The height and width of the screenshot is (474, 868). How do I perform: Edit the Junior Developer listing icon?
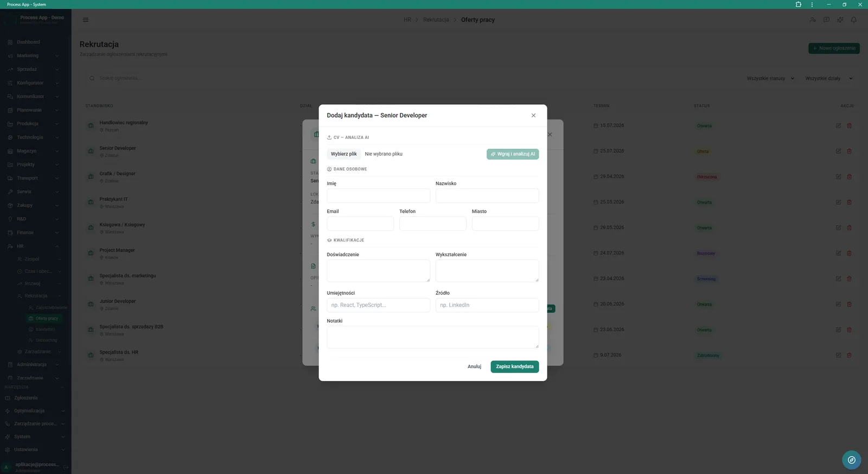pos(838,305)
